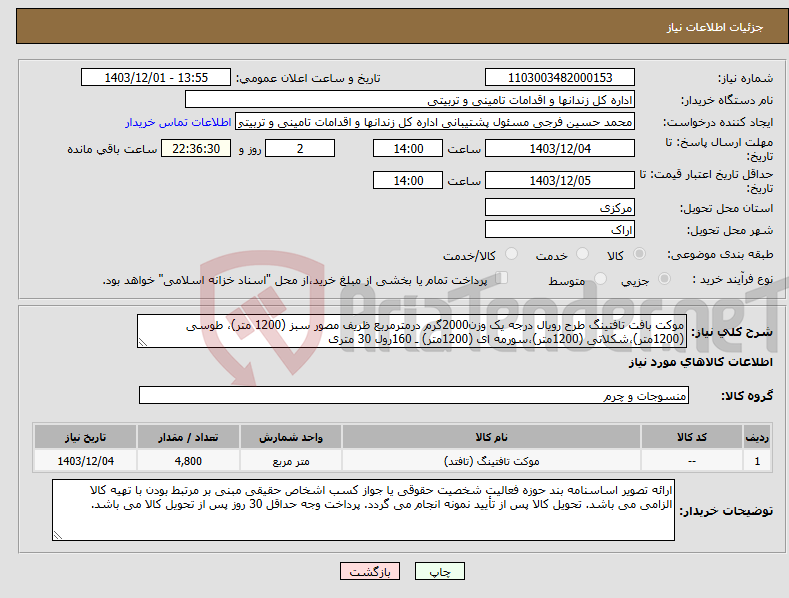Click the ردیف column header
The width and height of the screenshot is (789, 598).
point(757,437)
